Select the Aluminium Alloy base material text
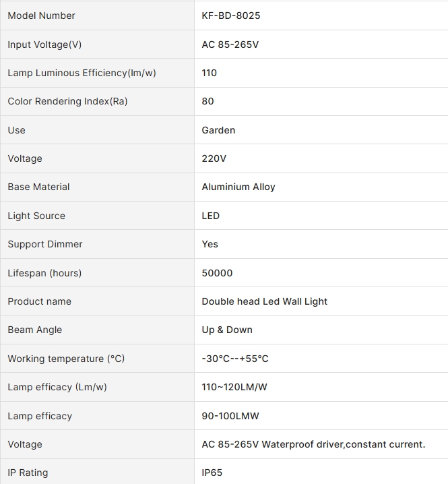Image resolution: width=448 pixels, height=484 pixels. tap(238, 187)
